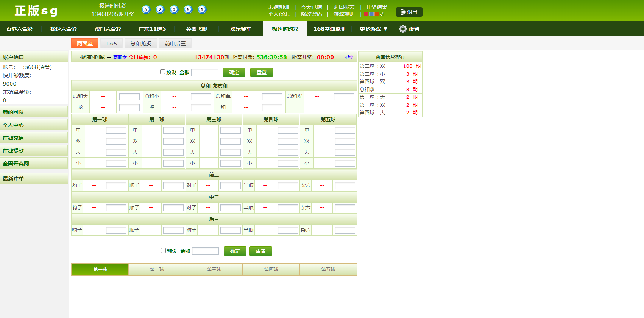This screenshot has width=644, height=318.
Task: Click the 正版sg site logo
Action: 36,11
